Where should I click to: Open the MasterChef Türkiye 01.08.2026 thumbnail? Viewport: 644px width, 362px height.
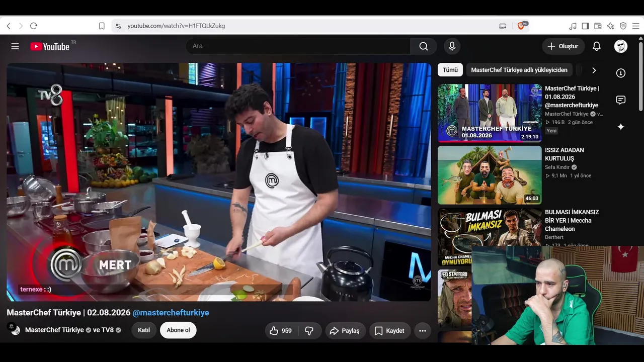[490, 113]
